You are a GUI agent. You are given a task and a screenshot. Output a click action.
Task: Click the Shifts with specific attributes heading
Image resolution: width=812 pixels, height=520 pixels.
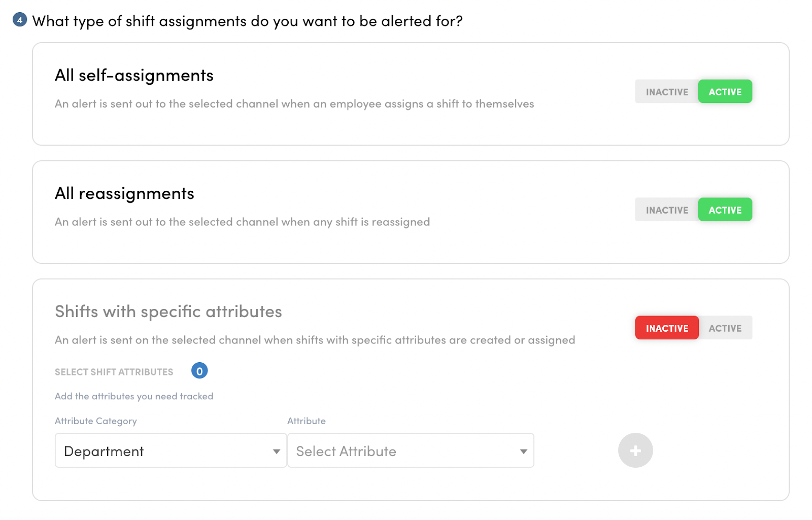pos(168,311)
